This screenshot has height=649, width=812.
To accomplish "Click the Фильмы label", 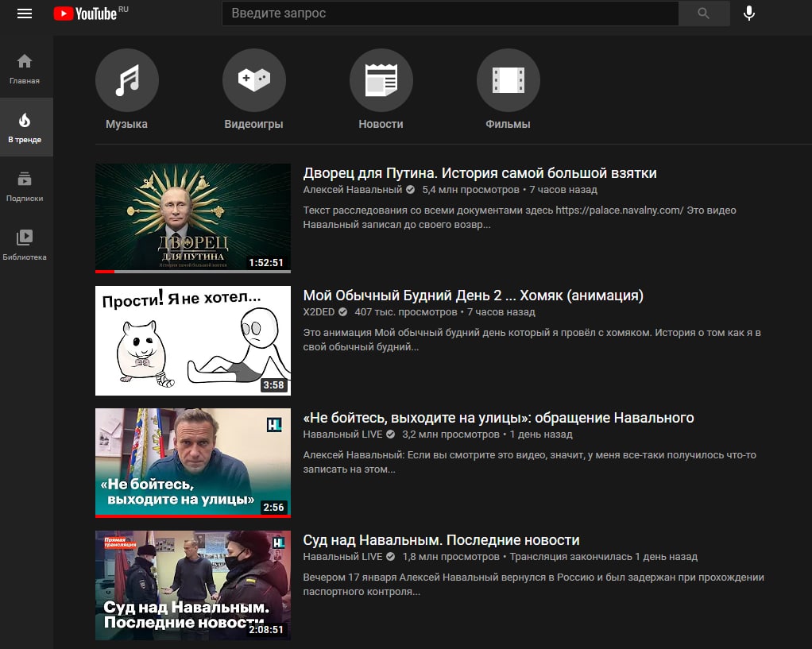I will [x=508, y=124].
